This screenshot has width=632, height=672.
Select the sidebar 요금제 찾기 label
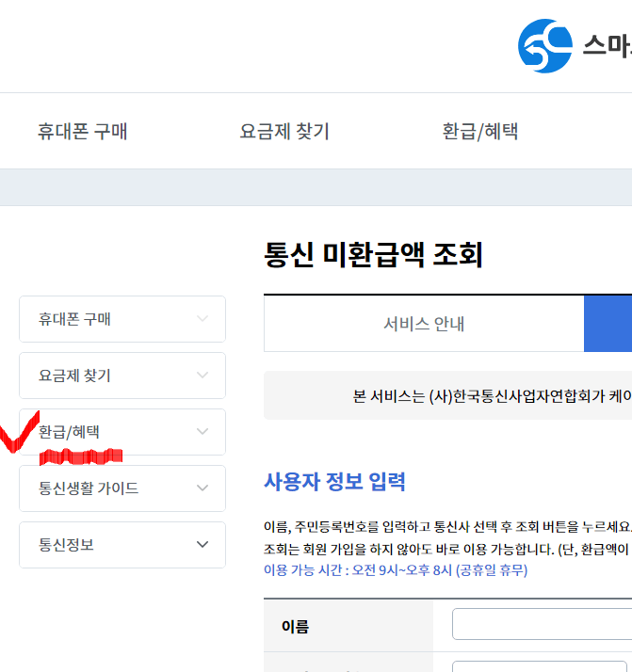click(x=74, y=376)
